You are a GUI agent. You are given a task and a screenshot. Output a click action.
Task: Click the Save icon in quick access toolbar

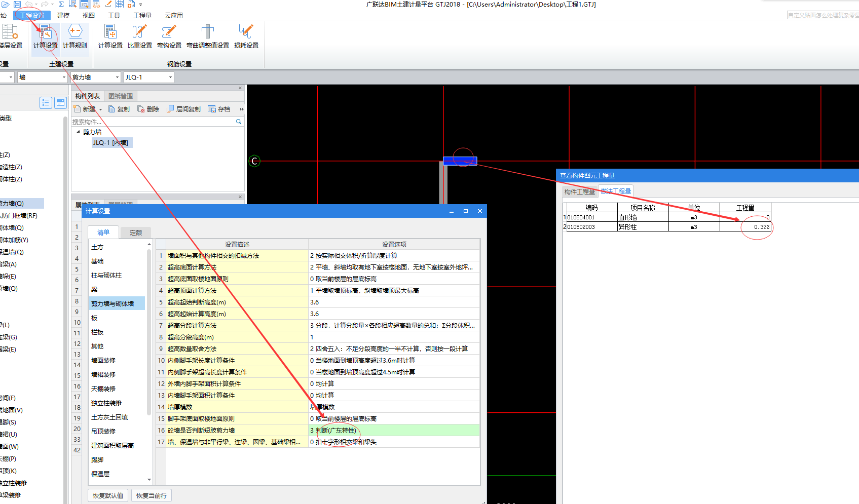(x=17, y=4)
